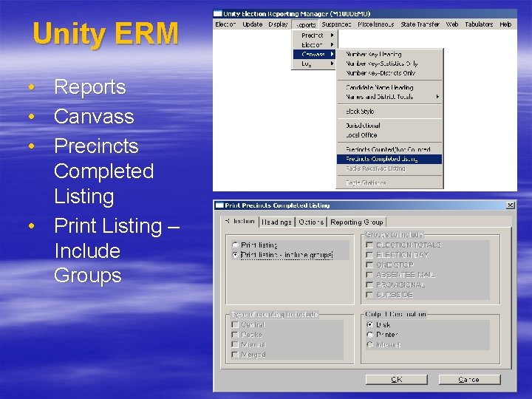Click the Print Precincts dialog title icon
This screenshot has height=399, width=532.
point(220,205)
